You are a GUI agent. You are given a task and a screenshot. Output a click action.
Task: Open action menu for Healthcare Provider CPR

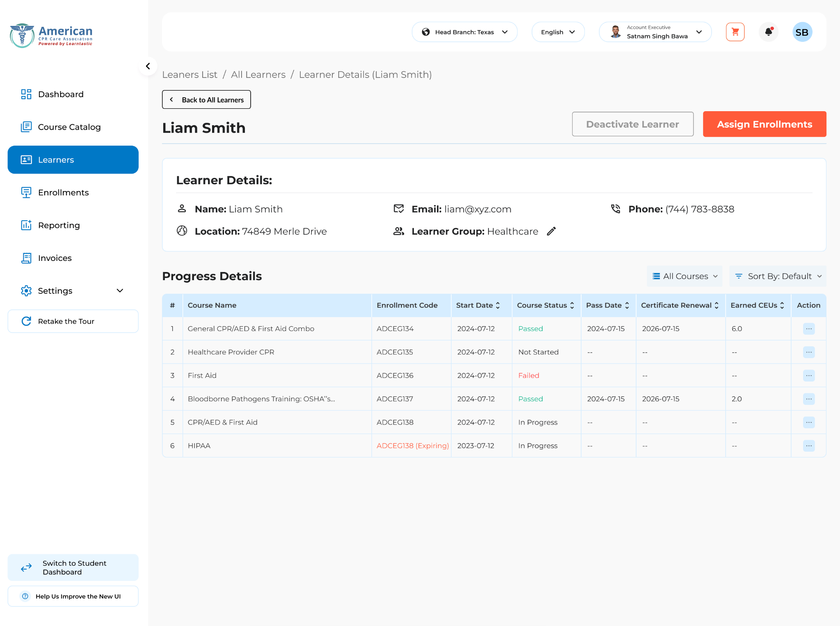pos(808,352)
